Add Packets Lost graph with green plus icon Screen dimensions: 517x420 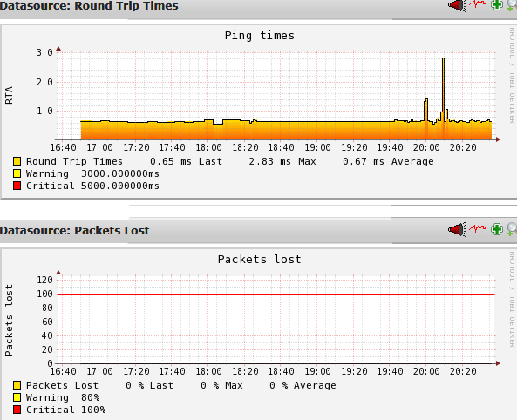pos(497,229)
